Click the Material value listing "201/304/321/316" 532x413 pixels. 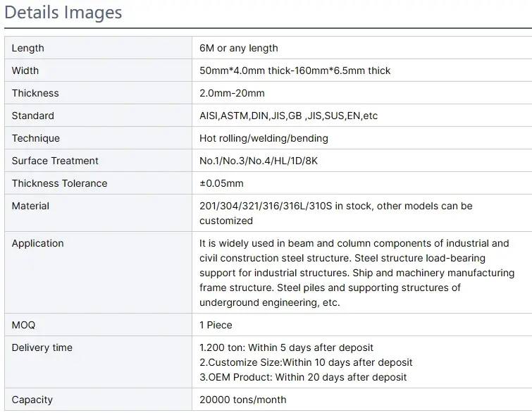[x=336, y=213]
